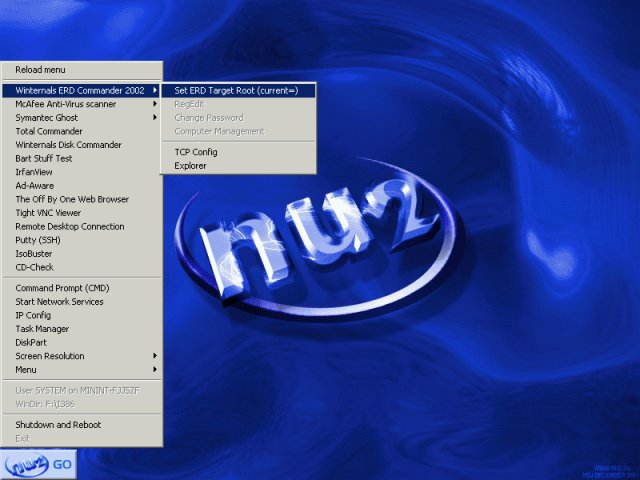640x480 pixels.
Task: Choose Start Network Services
Action: [x=82, y=302]
